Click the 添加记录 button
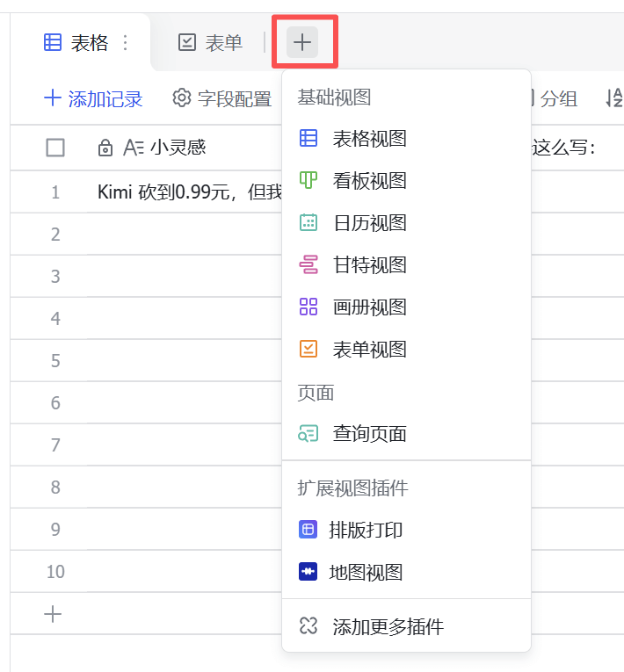The height and width of the screenshot is (672, 624). pos(93,98)
